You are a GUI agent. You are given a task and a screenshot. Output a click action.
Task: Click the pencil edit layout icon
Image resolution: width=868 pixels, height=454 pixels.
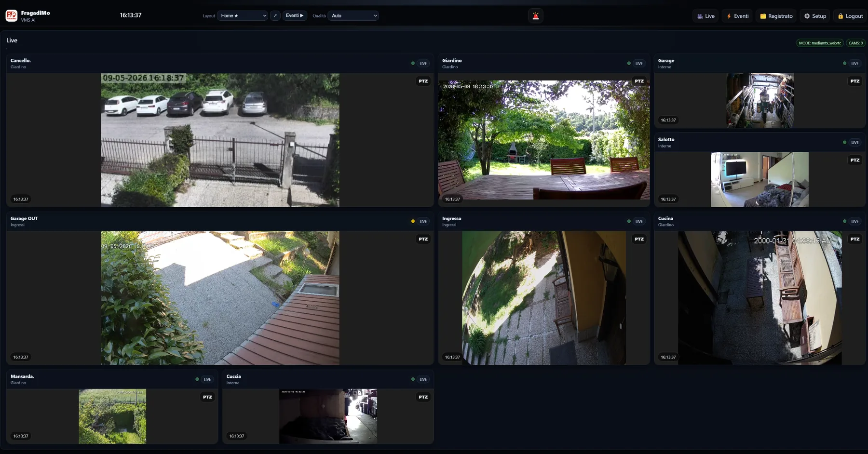pos(275,15)
